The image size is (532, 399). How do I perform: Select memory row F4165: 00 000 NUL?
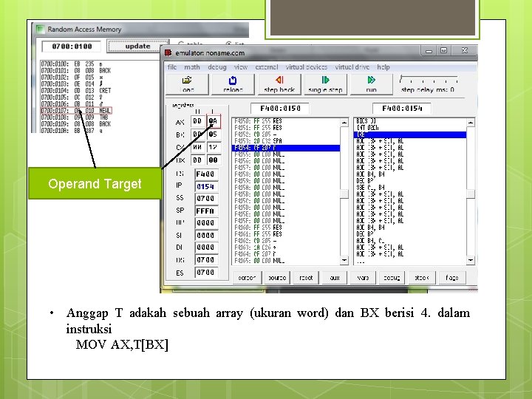pos(286,261)
